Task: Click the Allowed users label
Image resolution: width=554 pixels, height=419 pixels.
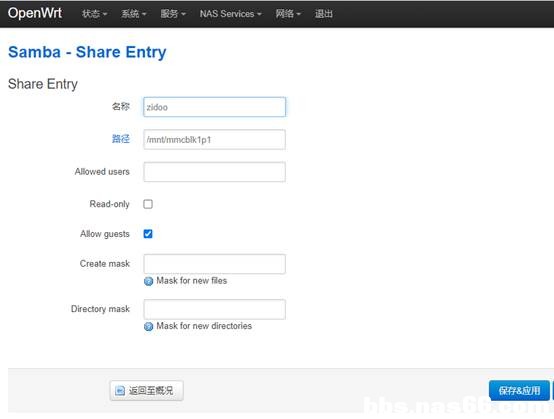Action: [x=102, y=172]
